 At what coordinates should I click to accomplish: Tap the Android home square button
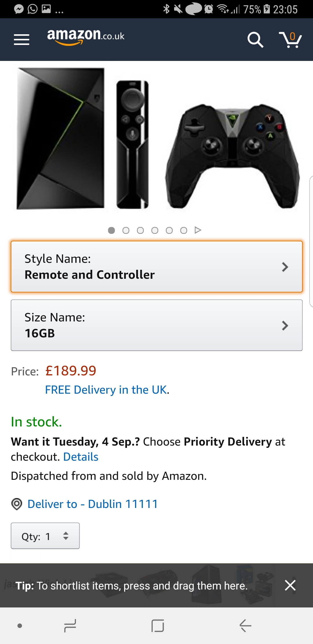point(158,625)
